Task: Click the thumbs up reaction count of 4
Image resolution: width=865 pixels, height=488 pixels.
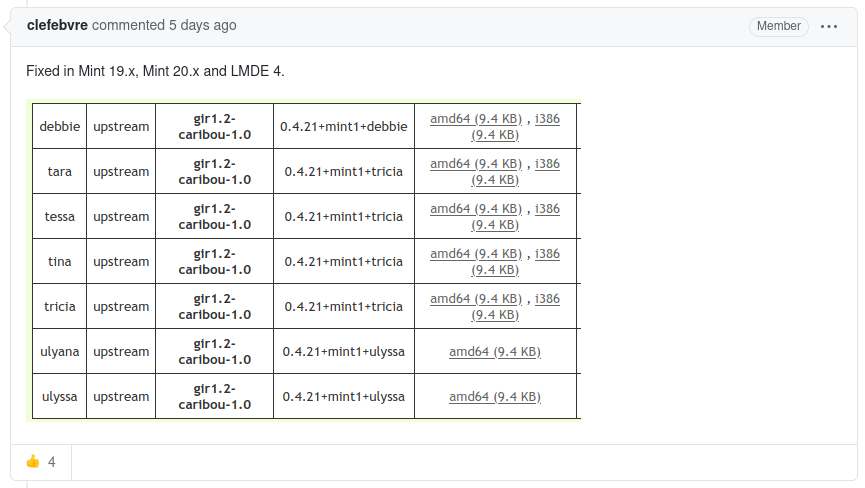Action: point(52,462)
